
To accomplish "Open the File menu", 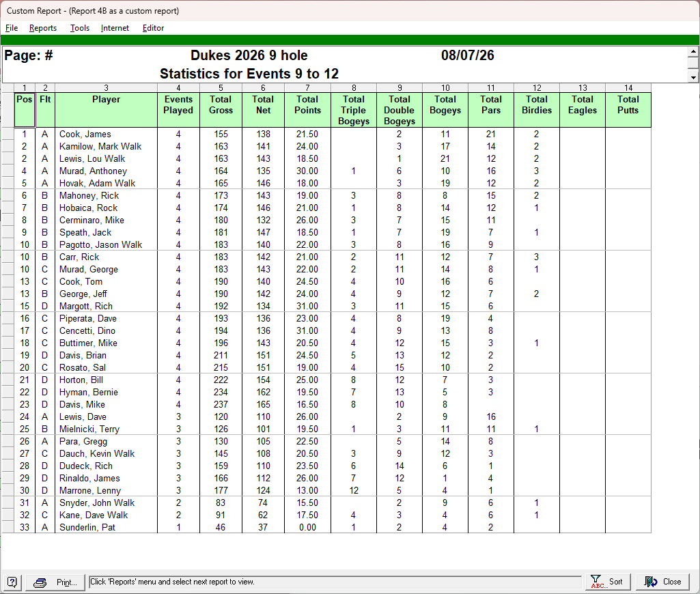I will pyautogui.click(x=12, y=28).
